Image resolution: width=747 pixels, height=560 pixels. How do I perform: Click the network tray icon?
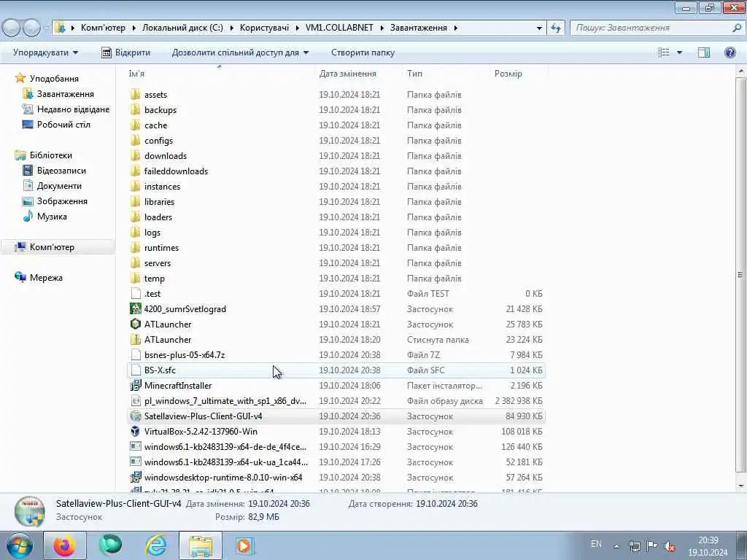tap(634, 546)
